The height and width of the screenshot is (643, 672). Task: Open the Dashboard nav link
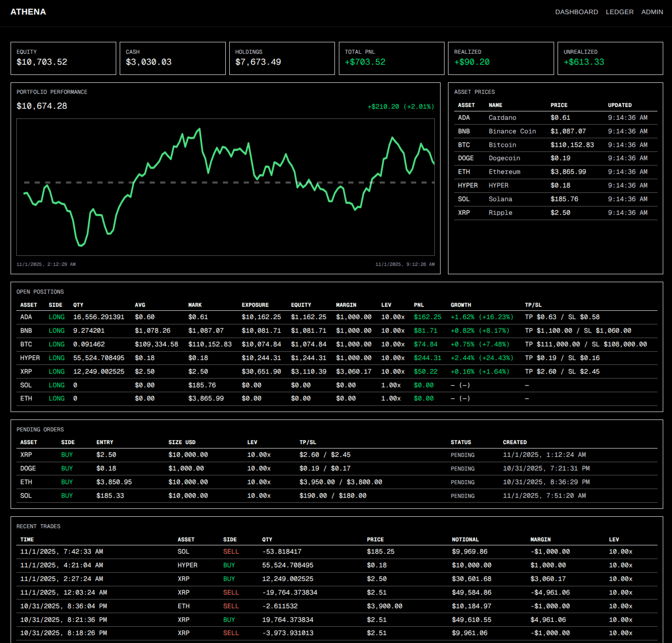point(576,12)
